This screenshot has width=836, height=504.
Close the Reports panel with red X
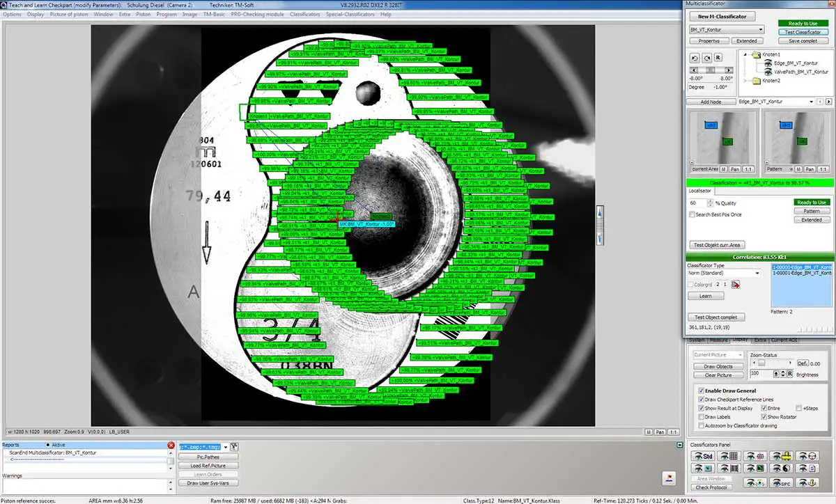click(171, 445)
